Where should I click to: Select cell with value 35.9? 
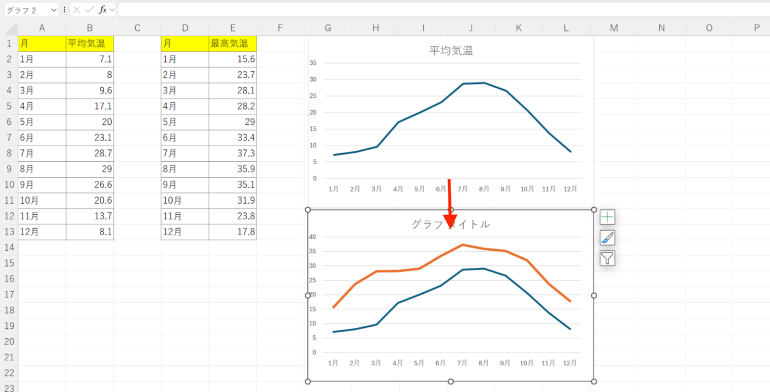[232, 169]
